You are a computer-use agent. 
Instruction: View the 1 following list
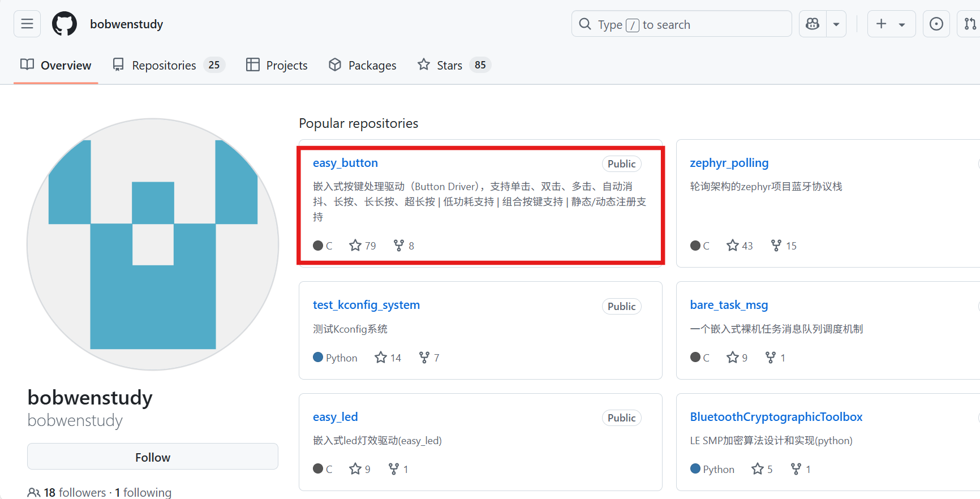tap(143, 492)
